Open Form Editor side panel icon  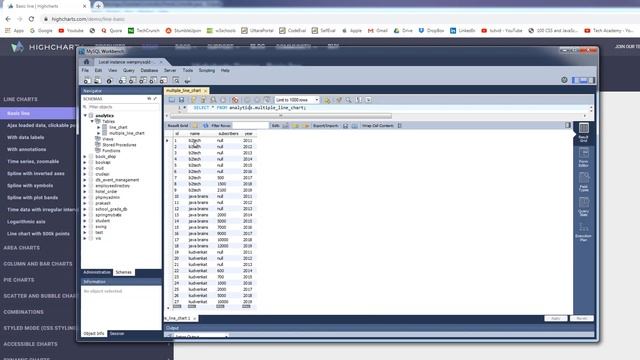pos(584,158)
